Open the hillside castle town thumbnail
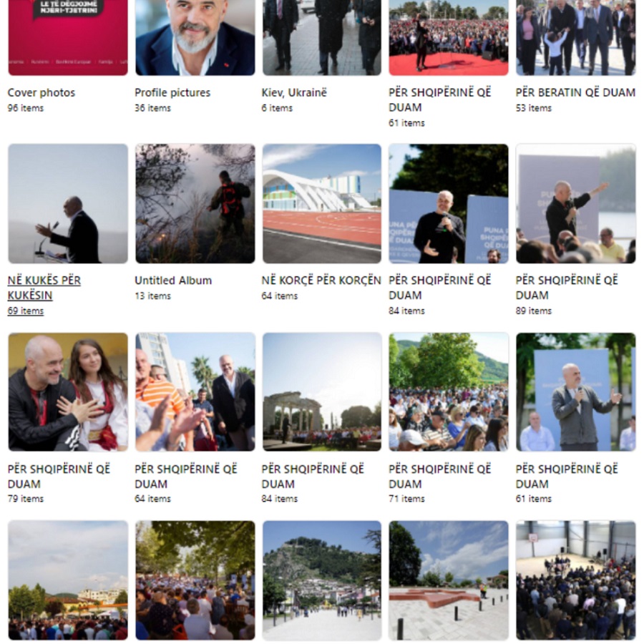Image resolution: width=644 pixels, height=644 pixels. pos(322,580)
